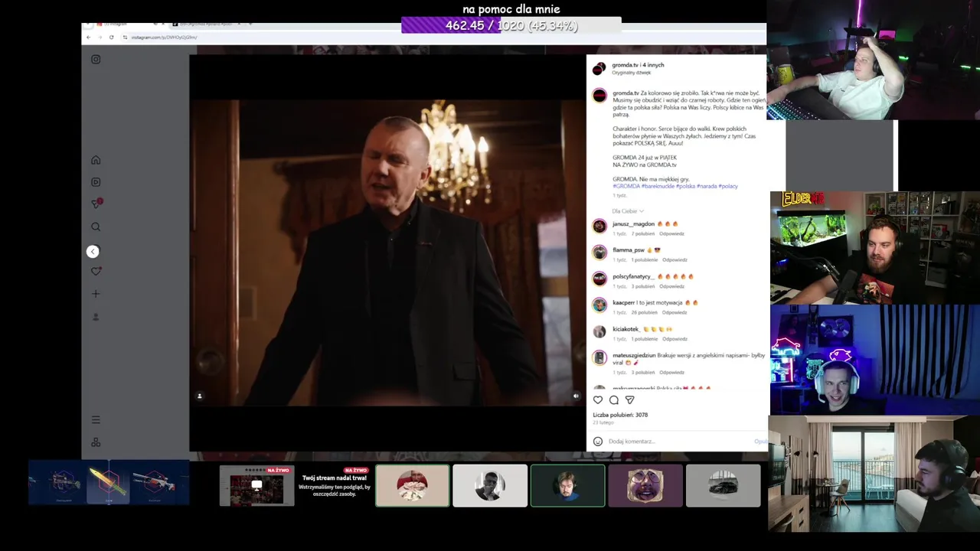Click the Create plus icon in sidebar
This screenshot has width=980, height=551.
(x=96, y=294)
